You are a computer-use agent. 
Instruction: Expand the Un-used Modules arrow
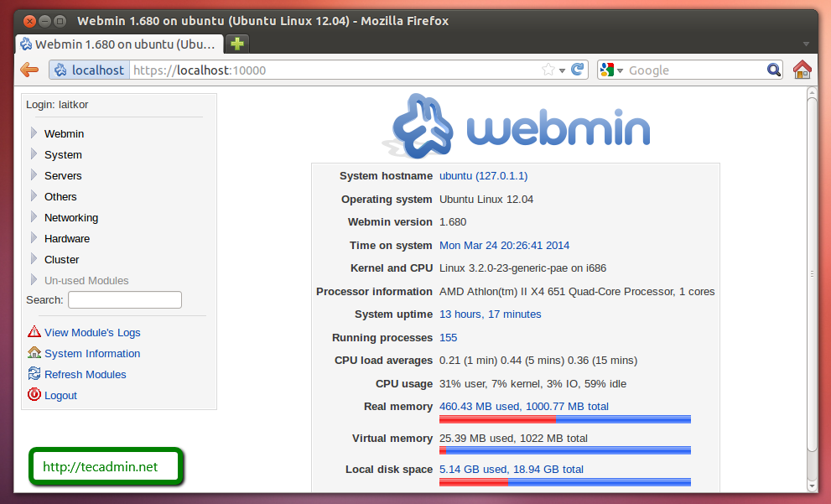(x=34, y=279)
